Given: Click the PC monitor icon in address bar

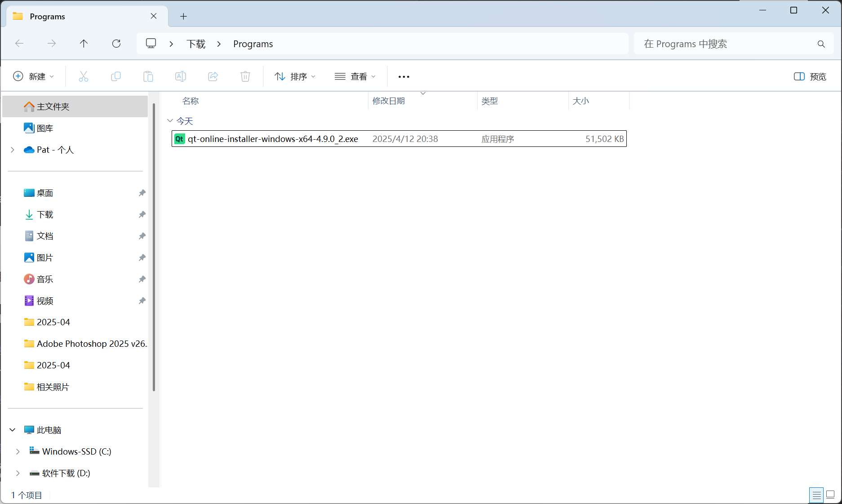Looking at the screenshot, I should click(x=151, y=44).
